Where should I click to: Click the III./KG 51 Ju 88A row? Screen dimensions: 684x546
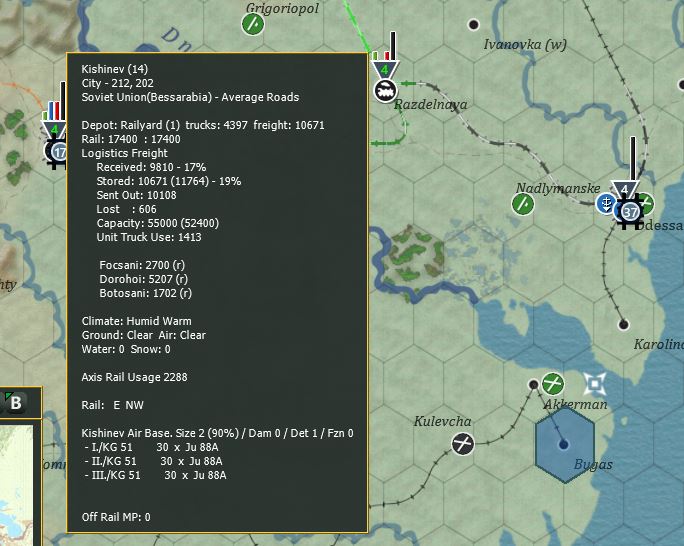click(x=156, y=475)
